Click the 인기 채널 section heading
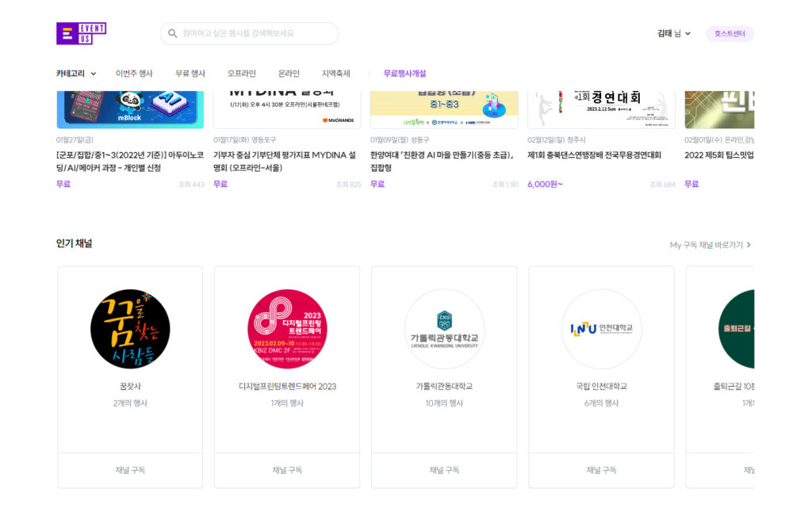This screenshot has width=812, height=519. [x=74, y=243]
